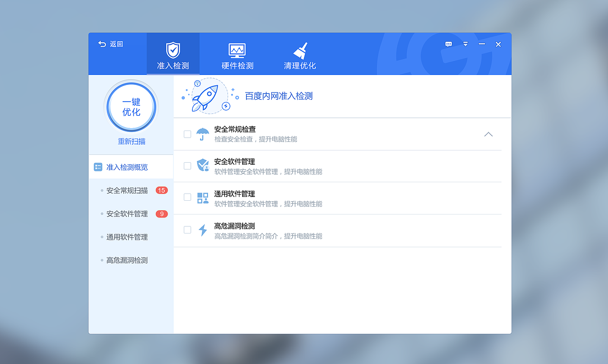Close the window with X button

(x=498, y=44)
